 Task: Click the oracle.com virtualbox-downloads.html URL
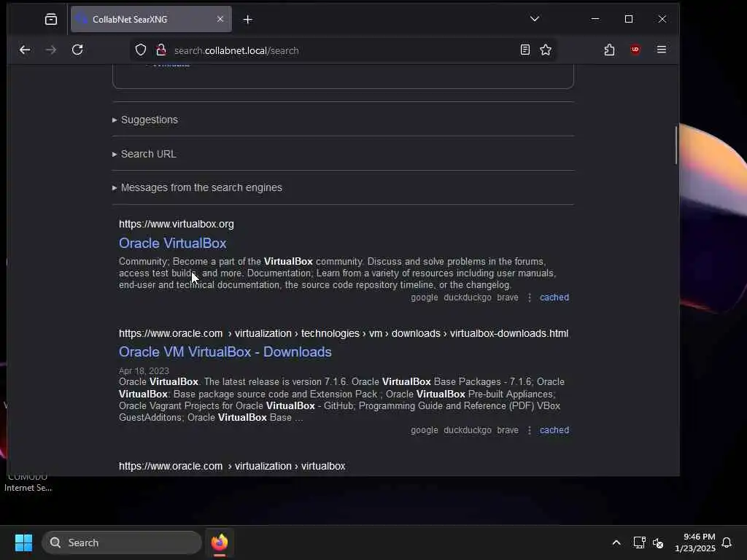[344, 333]
